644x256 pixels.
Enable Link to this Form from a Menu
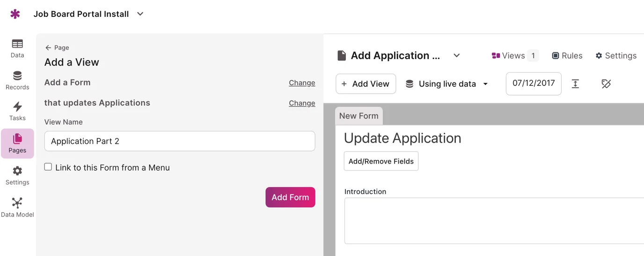[x=48, y=167]
